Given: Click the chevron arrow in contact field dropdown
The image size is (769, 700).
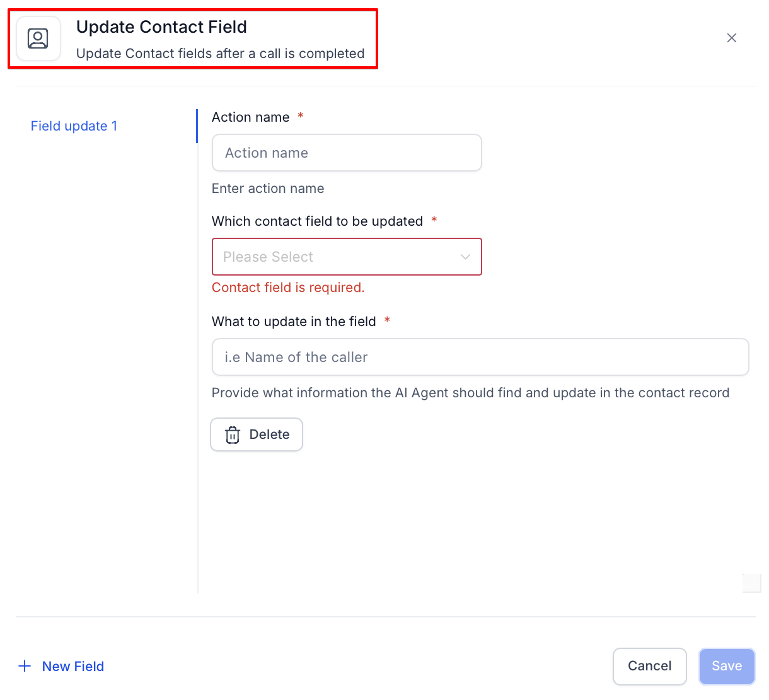Looking at the screenshot, I should coord(465,257).
